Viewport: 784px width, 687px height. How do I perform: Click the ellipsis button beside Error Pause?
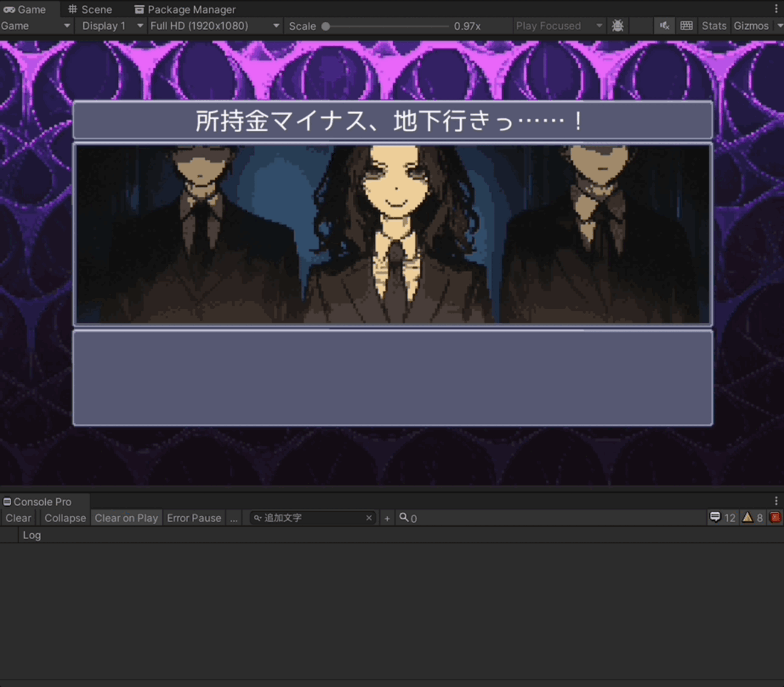[x=234, y=518]
